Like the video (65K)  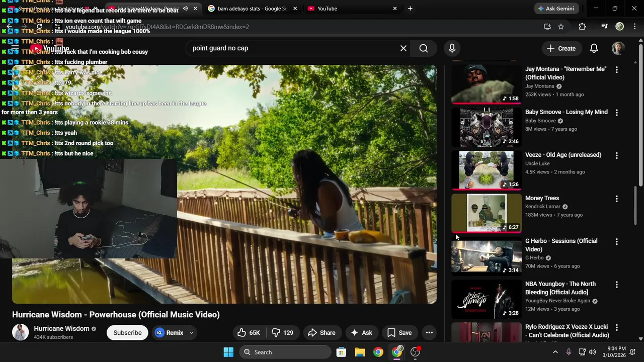[x=249, y=332]
